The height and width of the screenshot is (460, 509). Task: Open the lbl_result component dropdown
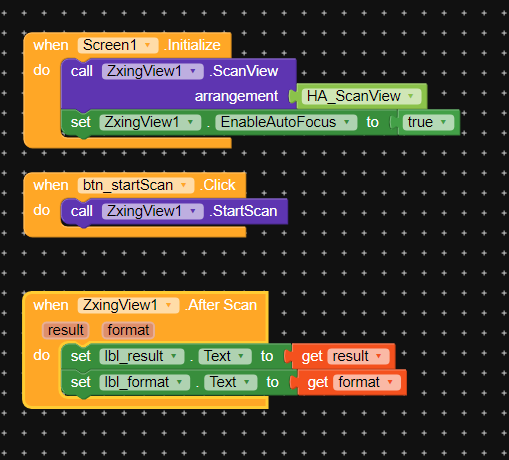coord(142,356)
